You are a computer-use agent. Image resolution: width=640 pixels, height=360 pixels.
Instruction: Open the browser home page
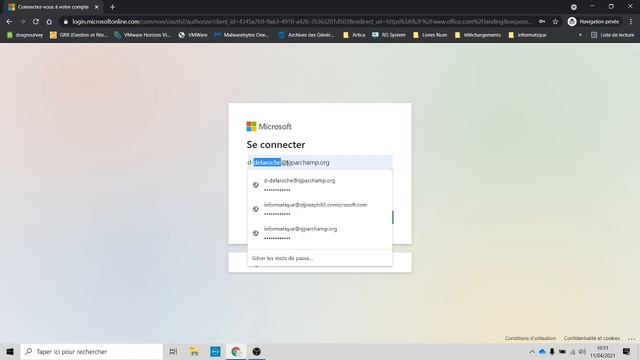[49, 22]
